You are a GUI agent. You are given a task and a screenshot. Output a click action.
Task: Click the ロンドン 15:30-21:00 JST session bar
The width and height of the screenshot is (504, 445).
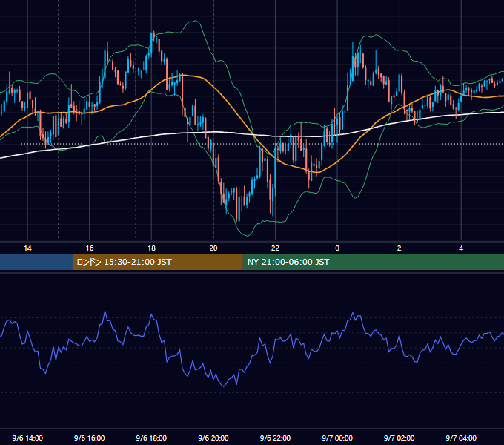pyautogui.click(x=157, y=262)
